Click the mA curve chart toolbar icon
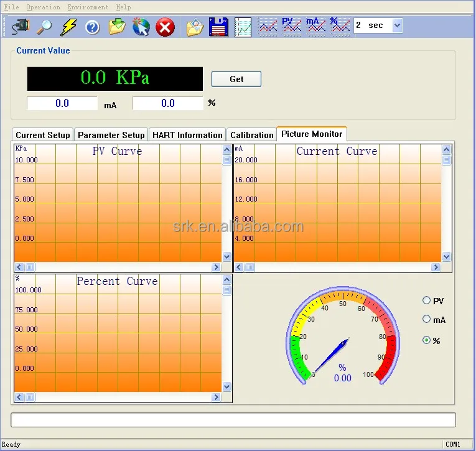This screenshot has width=476, height=451. tap(316, 26)
